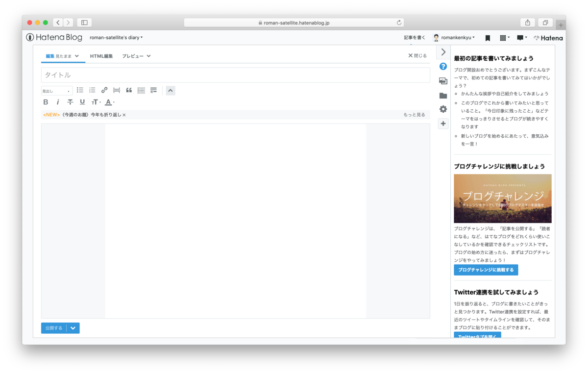
Task: Click the Safari address bar
Action: [294, 23]
